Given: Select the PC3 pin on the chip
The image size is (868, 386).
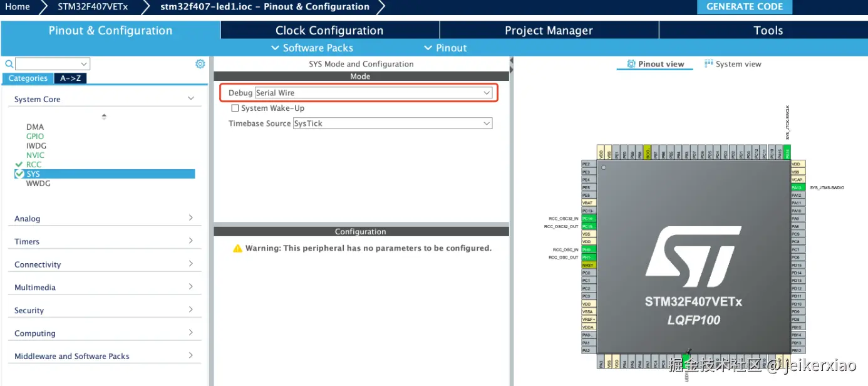Looking at the screenshot, I should (x=589, y=296).
